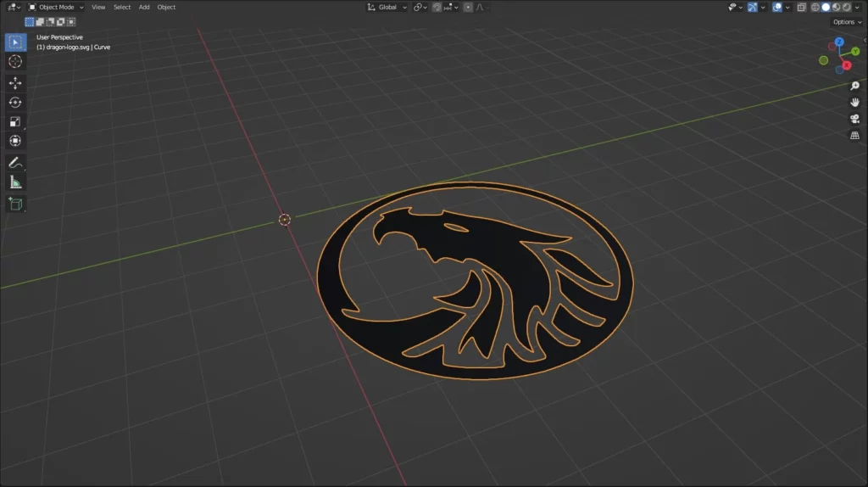Set selection mode to invert

pos(61,21)
